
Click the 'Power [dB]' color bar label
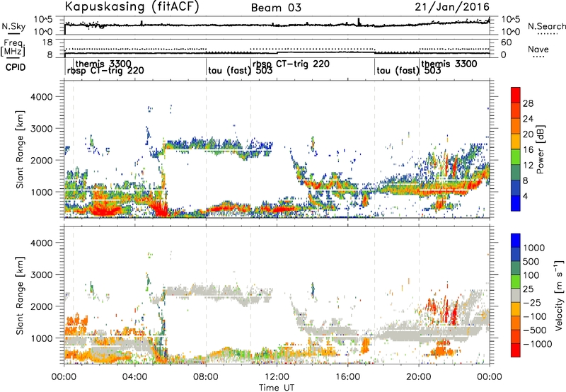pos(540,149)
